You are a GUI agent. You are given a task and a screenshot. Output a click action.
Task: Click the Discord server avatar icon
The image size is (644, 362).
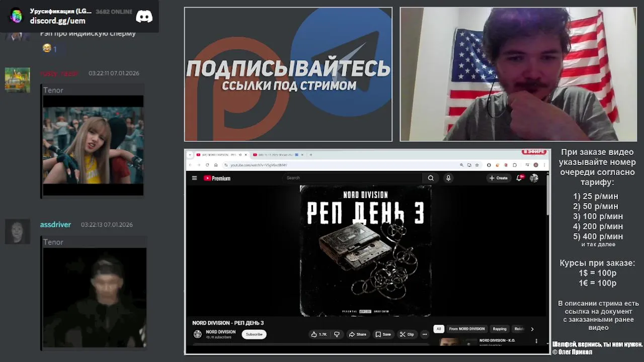pos(17,16)
